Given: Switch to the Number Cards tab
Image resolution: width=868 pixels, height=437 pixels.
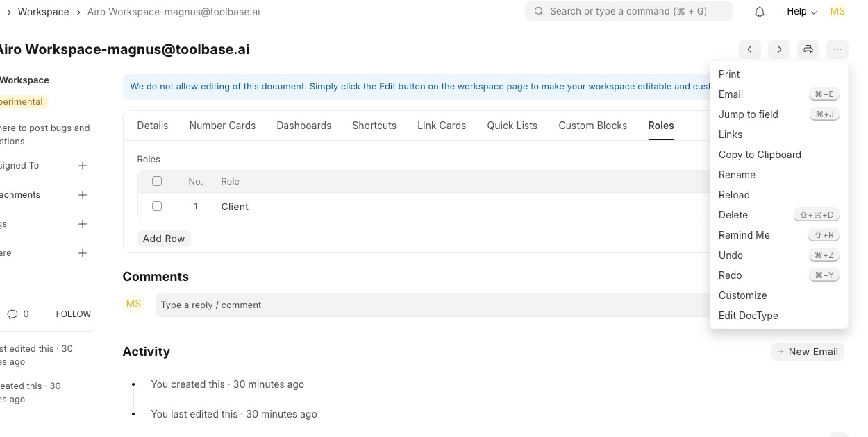Looking at the screenshot, I should point(222,126).
